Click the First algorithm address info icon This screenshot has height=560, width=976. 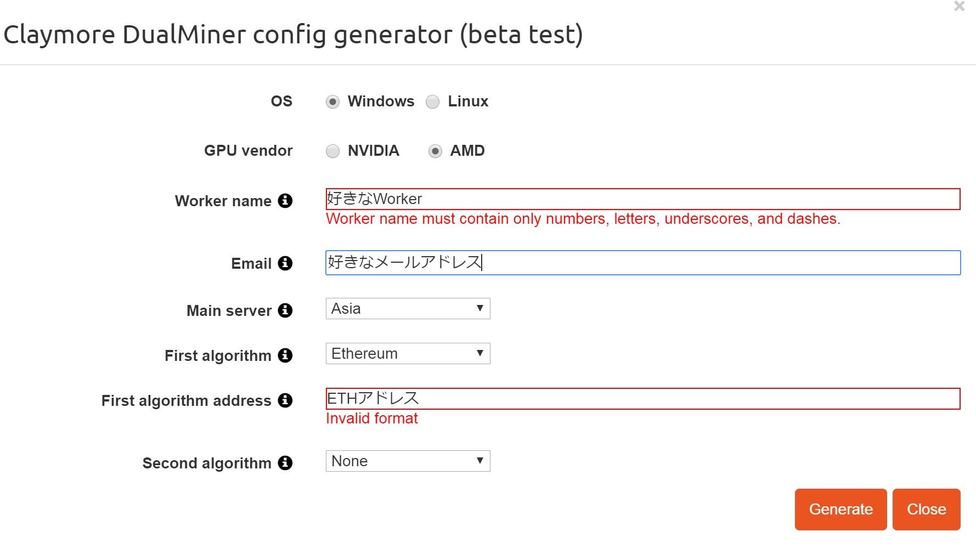point(285,400)
